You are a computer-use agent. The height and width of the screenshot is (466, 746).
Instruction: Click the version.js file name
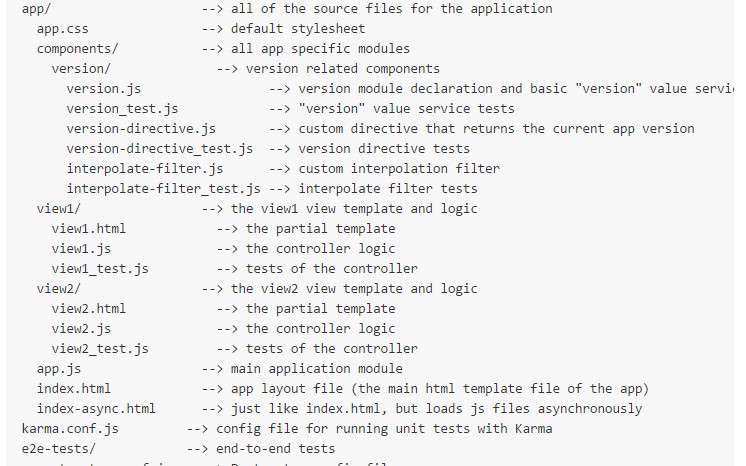104,89
